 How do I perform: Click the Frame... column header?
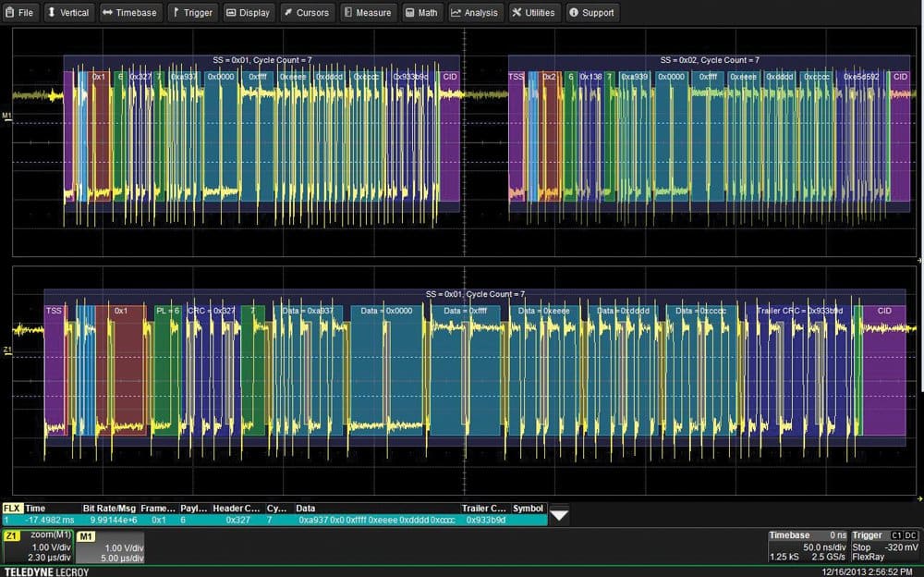[x=158, y=508]
